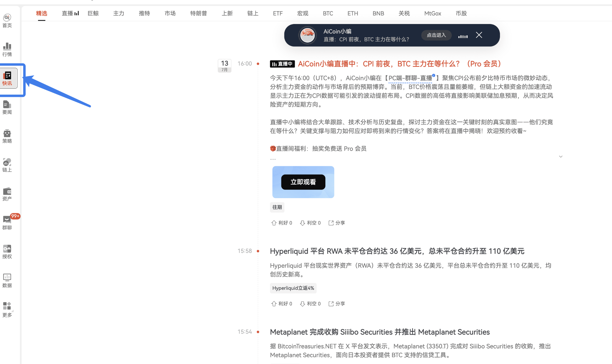Click the 往期 past episodes tag
Screen dimensions: 612x364
(277, 207)
